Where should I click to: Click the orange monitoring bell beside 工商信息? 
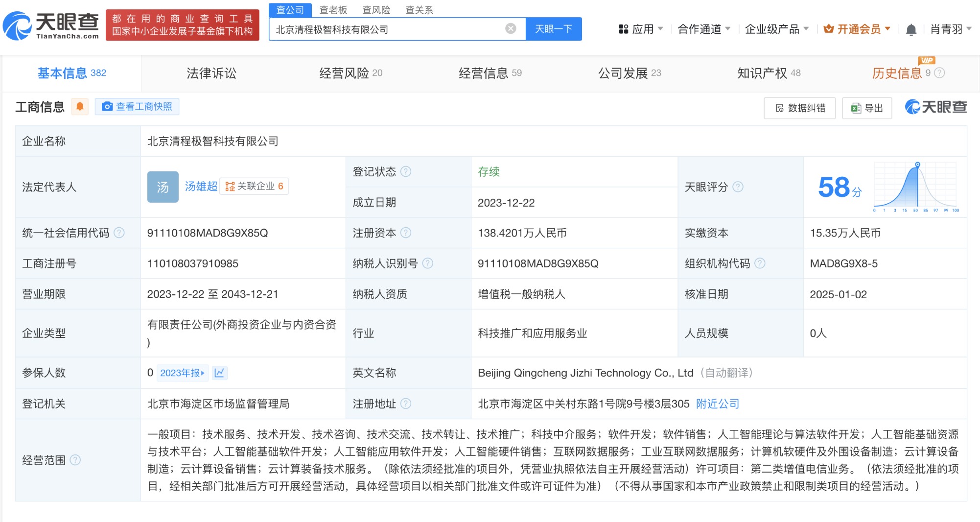click(80, 106)
